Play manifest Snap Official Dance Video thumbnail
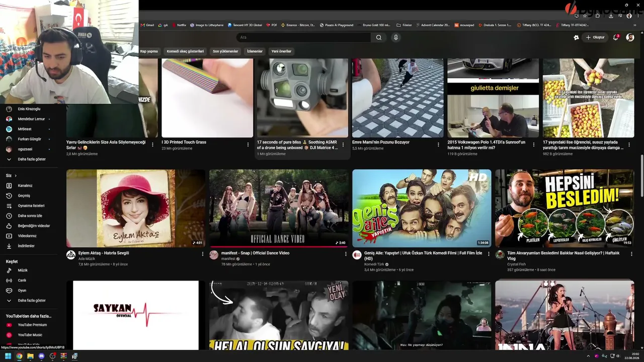The image size is (644, 362). point(279,208)
